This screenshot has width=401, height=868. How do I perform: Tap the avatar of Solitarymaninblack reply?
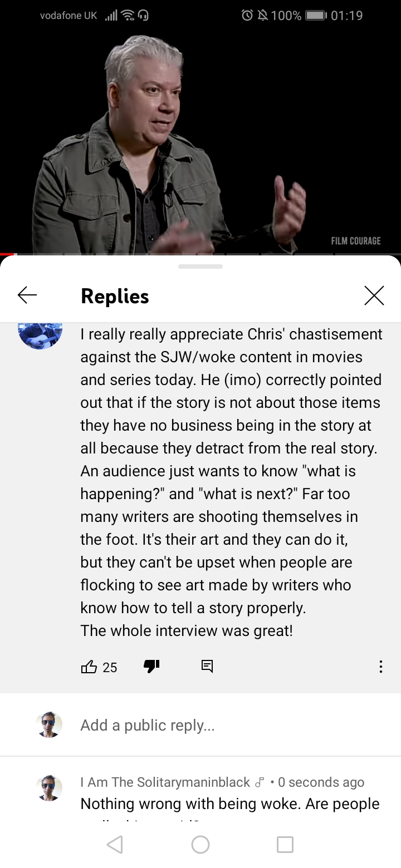click(49, 788)
